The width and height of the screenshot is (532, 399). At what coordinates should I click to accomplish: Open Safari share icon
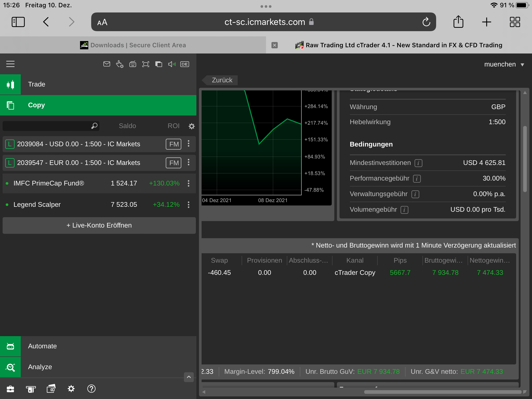pos(458,22)
